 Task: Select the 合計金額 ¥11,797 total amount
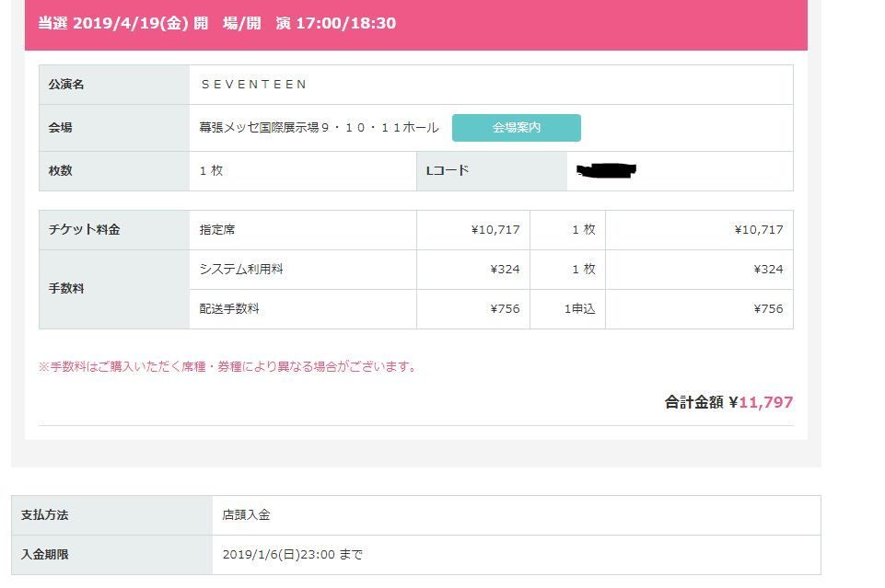pos(728,402)
